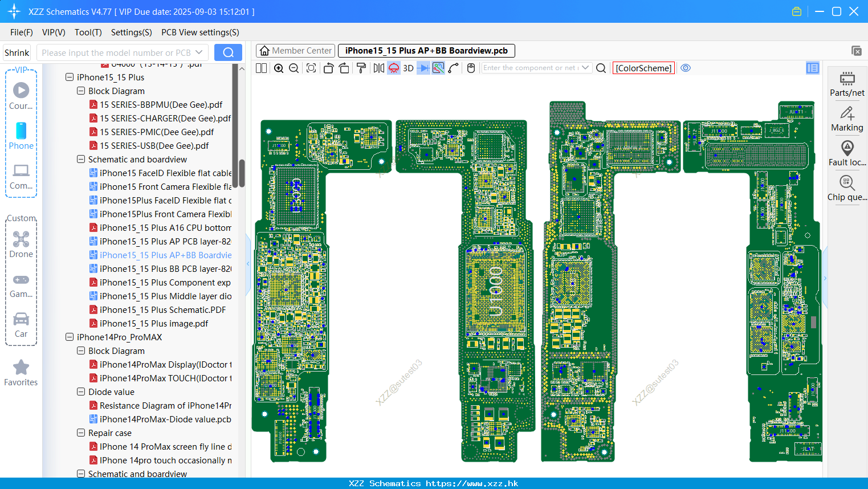Mirror the board with the flip icon
Viewport: 868px width, 489px height.
pyautogui.click(x=379, y=68)
